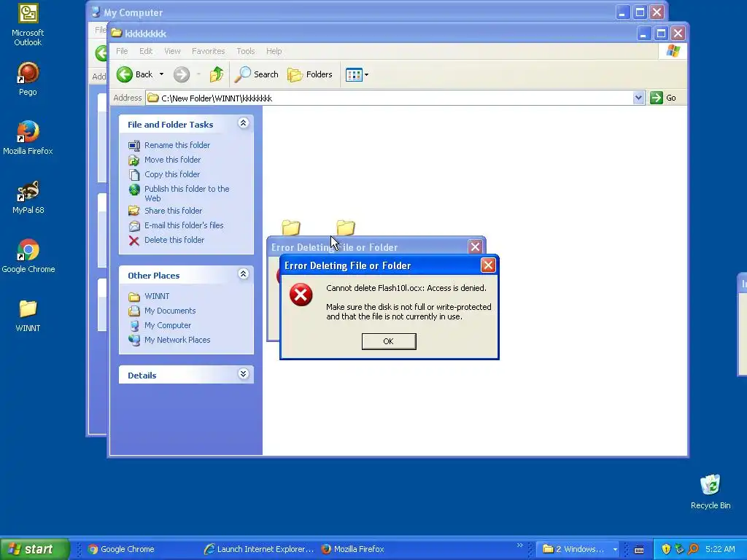Expand the quick launch overflow chevron
The width and height of the screenshot is (747, 560).
(x=519, y=545)
